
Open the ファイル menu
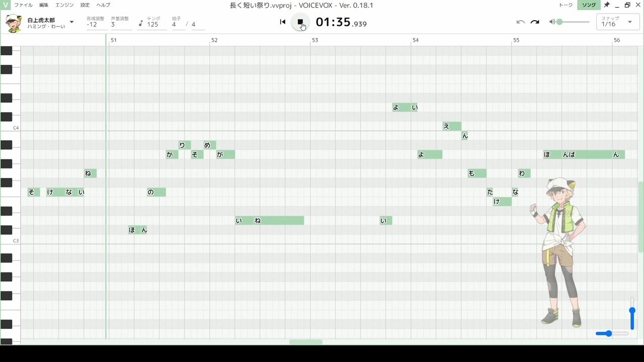(x=23, y=5)
